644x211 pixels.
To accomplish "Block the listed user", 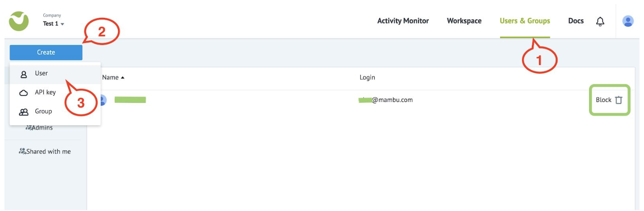I will pos(603,100).
